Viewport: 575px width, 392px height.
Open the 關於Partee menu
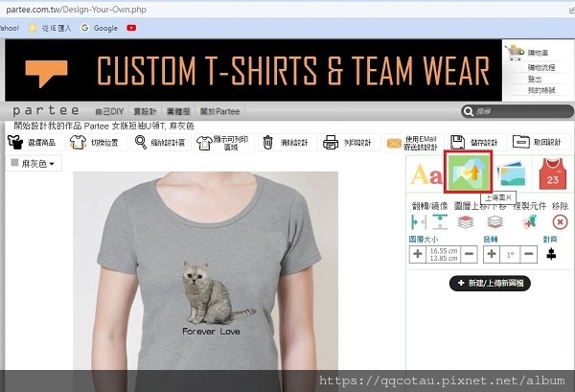click(x=220, y=111)
